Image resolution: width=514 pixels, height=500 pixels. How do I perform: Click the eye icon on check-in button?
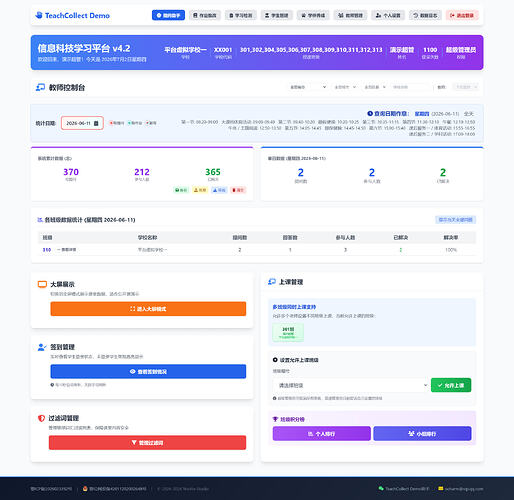tap(132, 371)
